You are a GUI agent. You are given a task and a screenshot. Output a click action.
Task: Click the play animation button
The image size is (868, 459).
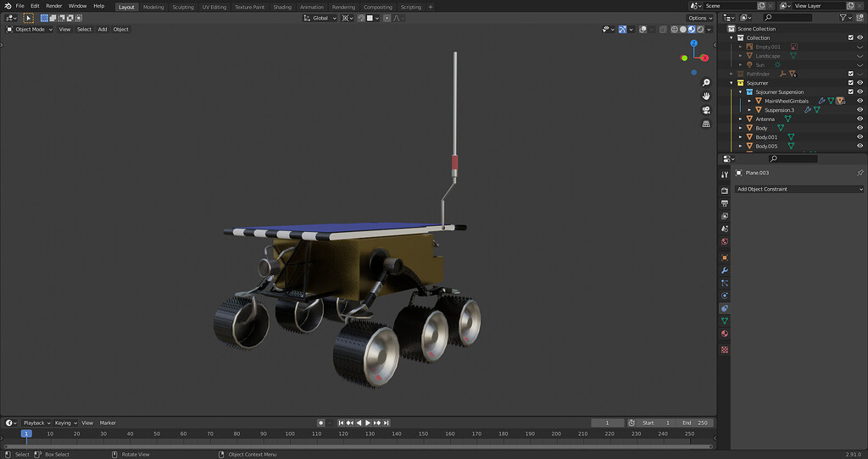[x=368, y=423]
